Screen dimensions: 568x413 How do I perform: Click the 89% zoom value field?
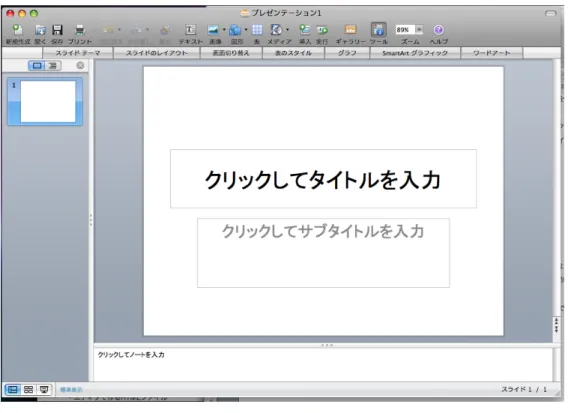(405, 30)
